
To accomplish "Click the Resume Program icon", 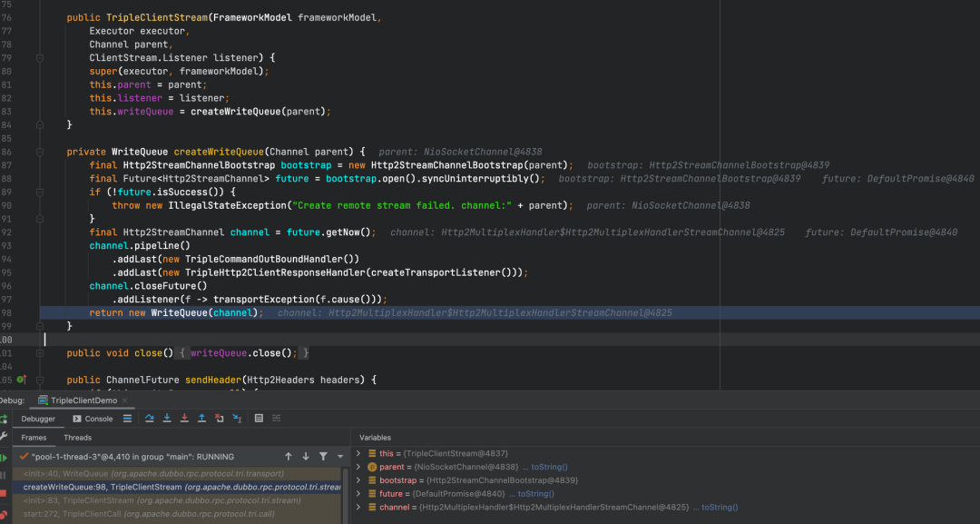I will (x=3, y=457).
